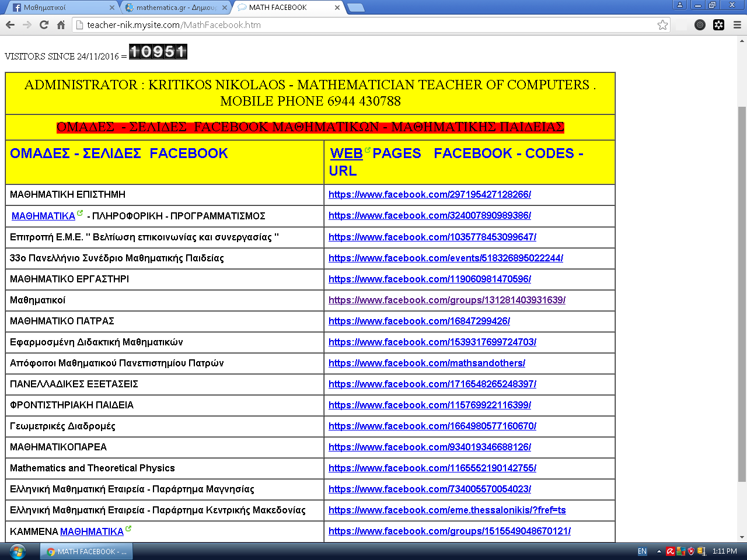Show hidden system tray icons

click(x=659, y=551)
